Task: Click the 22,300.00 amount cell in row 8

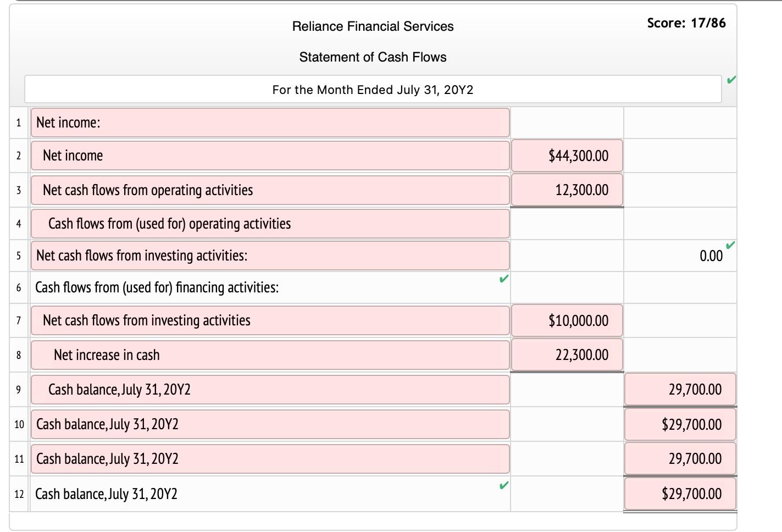Action: (567, 355)
